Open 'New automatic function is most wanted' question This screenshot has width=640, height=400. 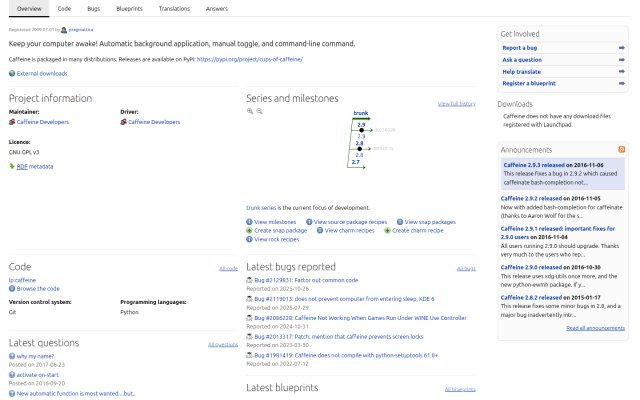pos(76,394)
